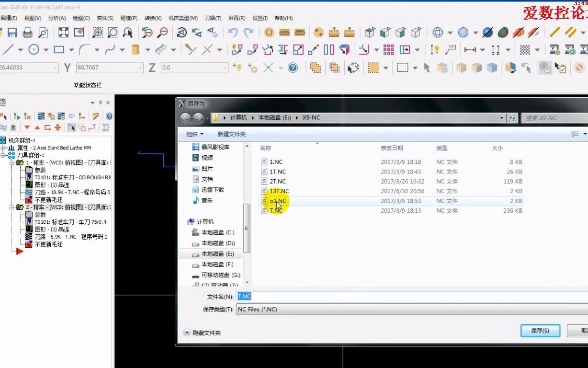Screen dimensions: 588x368
Task: Open the rectangle tool dropdown arrow
Action: click(x=71, y=50)
